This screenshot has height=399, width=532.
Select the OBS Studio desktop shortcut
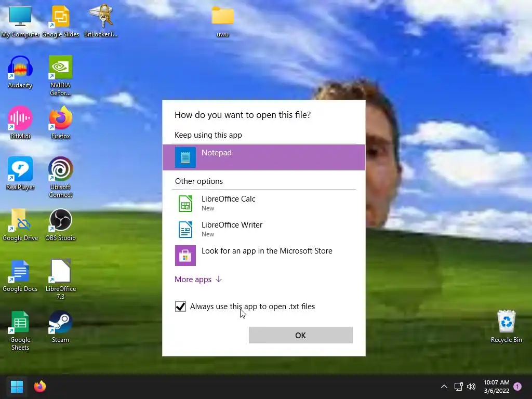tap(60, 224)
